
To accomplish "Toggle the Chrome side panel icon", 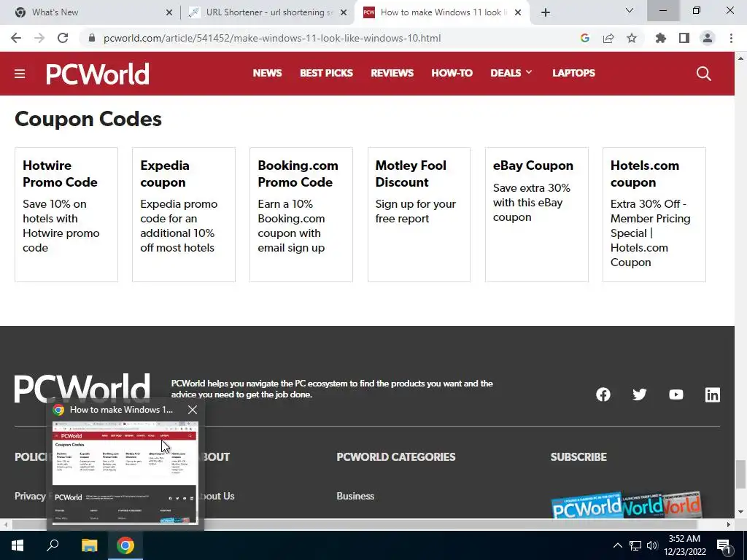I will coord(684,38).
